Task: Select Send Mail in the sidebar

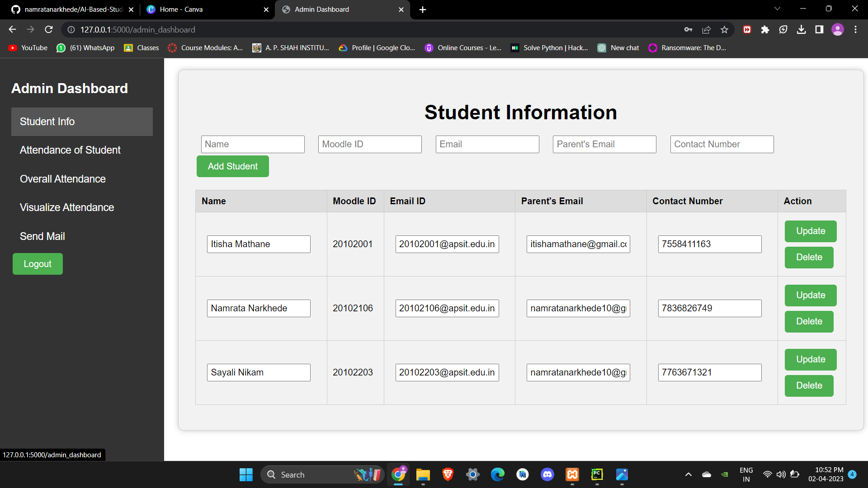Action: pyautogui.click(x=42, y=236)
